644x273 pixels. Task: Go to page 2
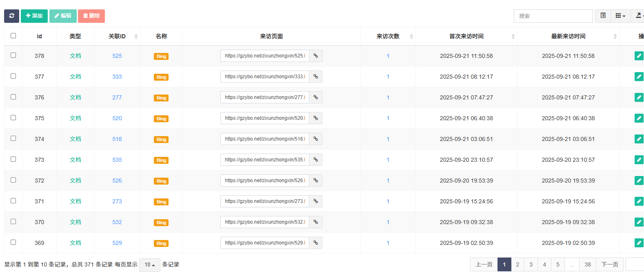[517, 265]
